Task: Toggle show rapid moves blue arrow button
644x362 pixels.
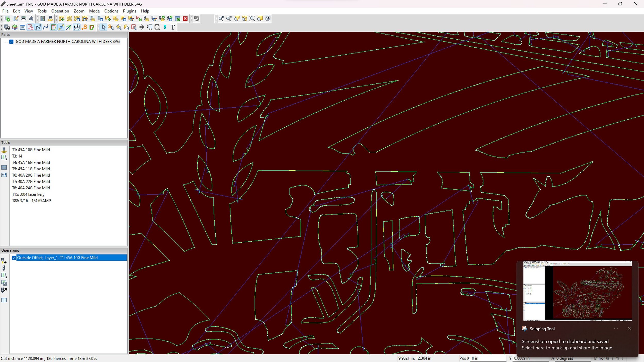Action: tap(61, 27)
